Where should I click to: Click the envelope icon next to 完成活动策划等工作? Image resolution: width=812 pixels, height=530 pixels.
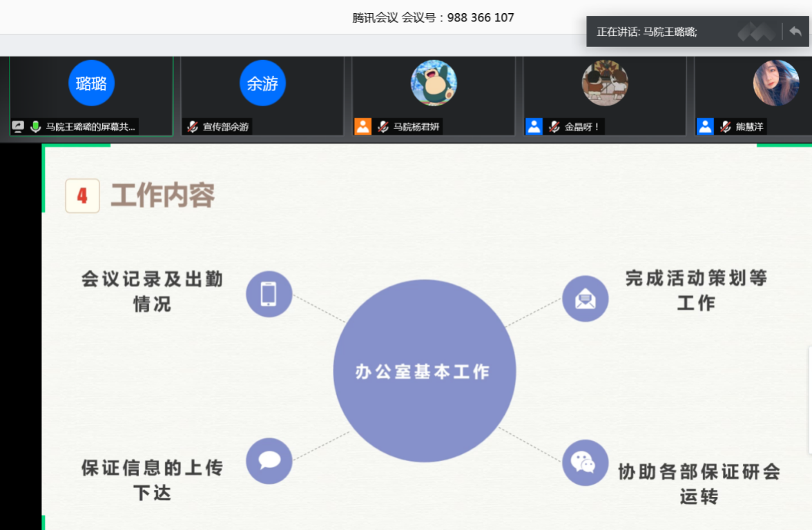click(585, 299)
